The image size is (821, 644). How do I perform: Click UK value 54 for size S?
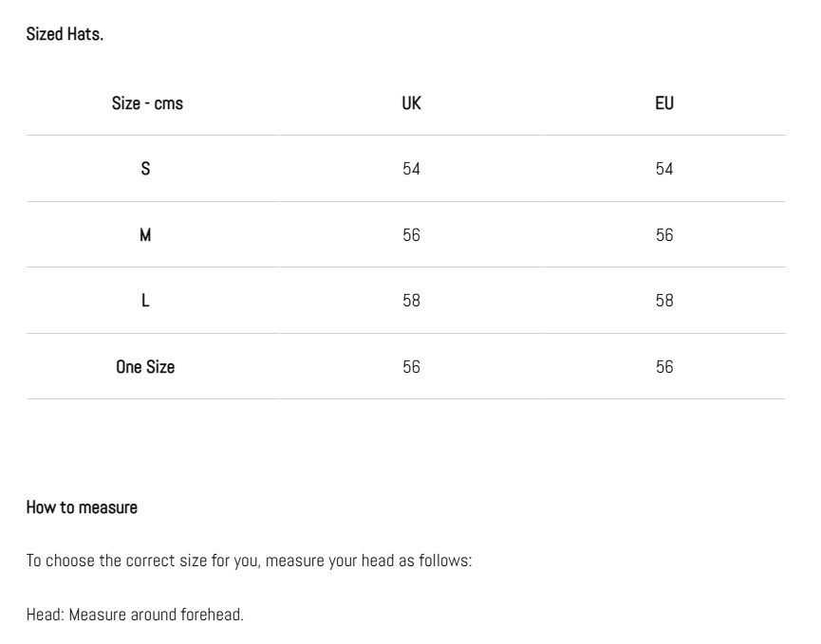[x=412, y=169]
